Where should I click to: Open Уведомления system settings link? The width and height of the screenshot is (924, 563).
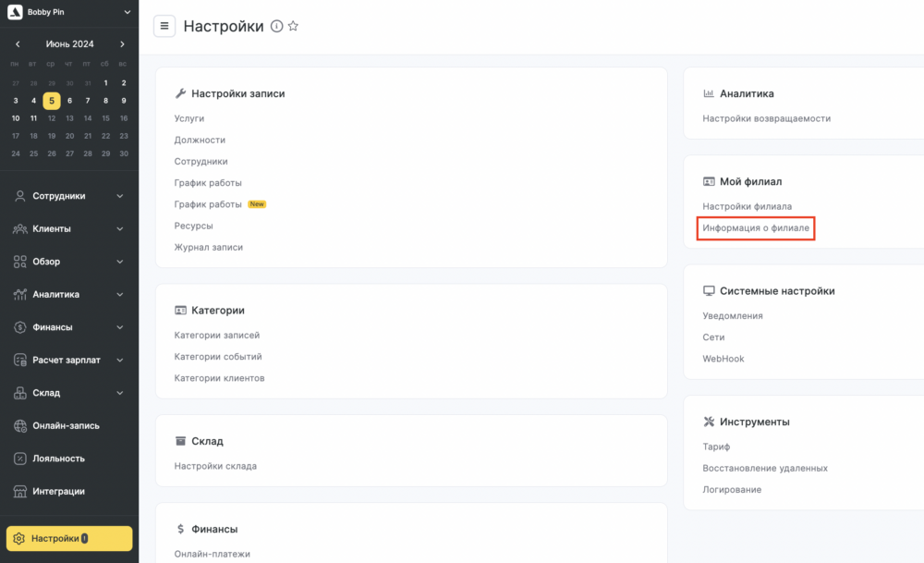733,316
